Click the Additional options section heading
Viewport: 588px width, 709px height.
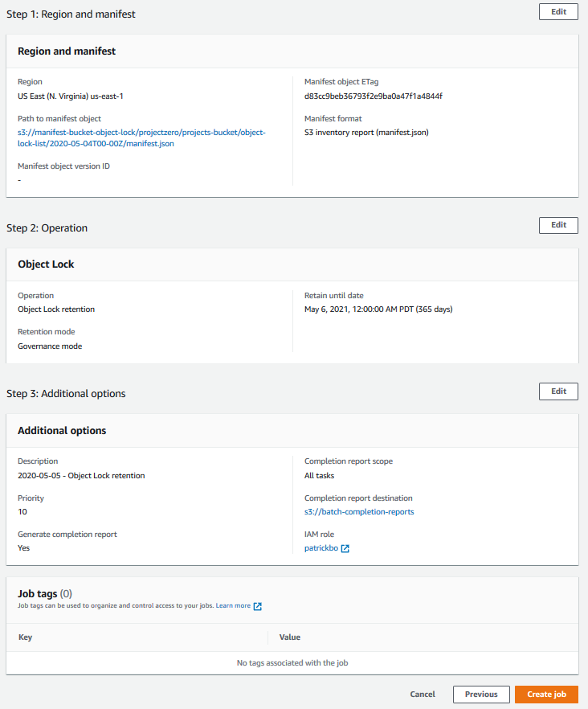(x=62, y=431)
